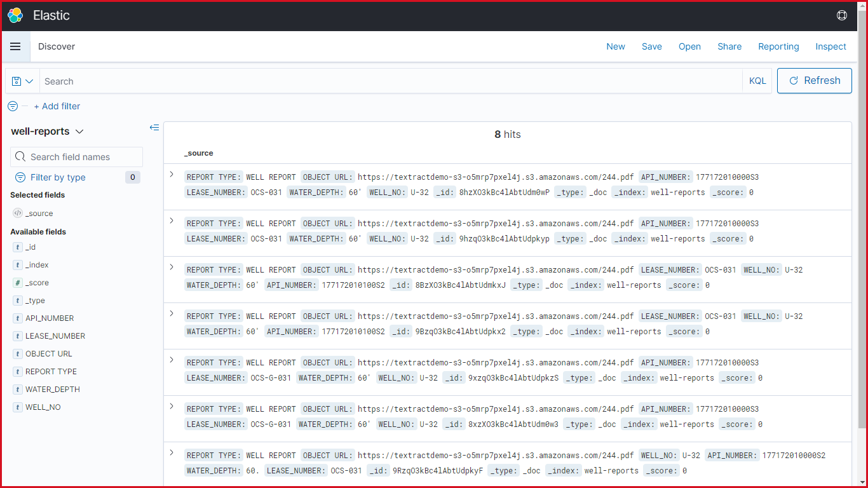Screen dimensions: 868x488
Task: Click the Refresh button
Action: click(x=814, y=81)
